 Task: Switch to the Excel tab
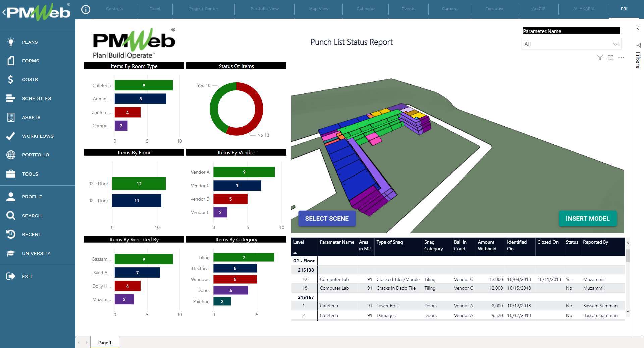155,9
